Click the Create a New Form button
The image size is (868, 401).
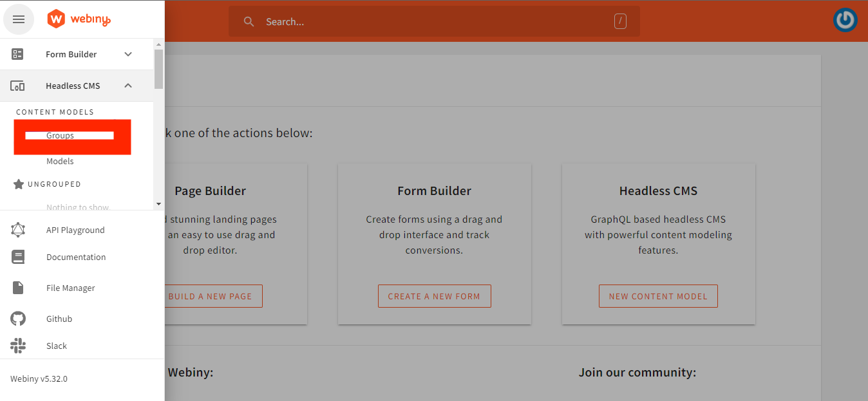point(434,296)
